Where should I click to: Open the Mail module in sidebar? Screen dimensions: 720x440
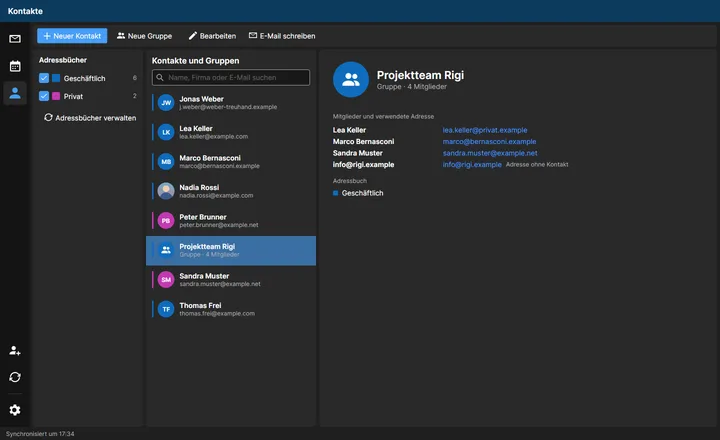[x=15, y=39]
